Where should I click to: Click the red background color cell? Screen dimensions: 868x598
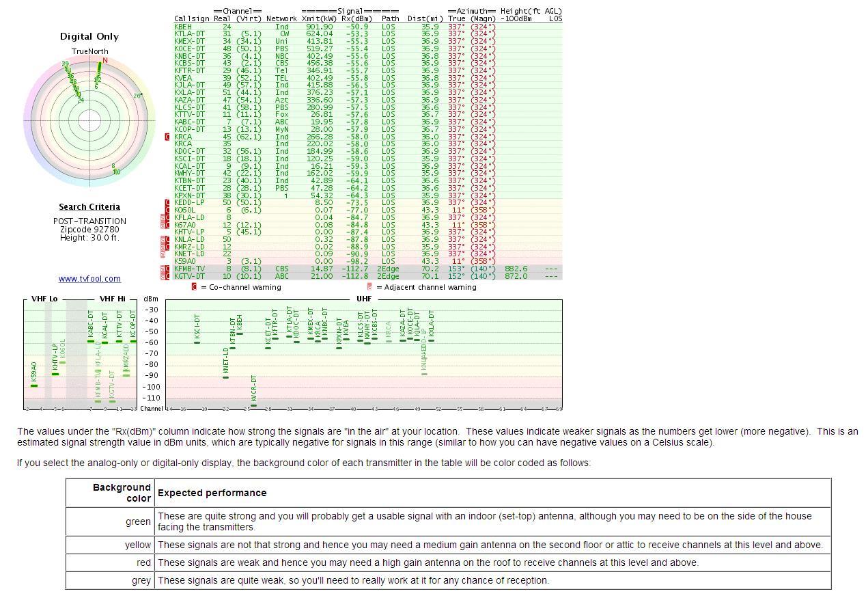(x=110, y=563)
